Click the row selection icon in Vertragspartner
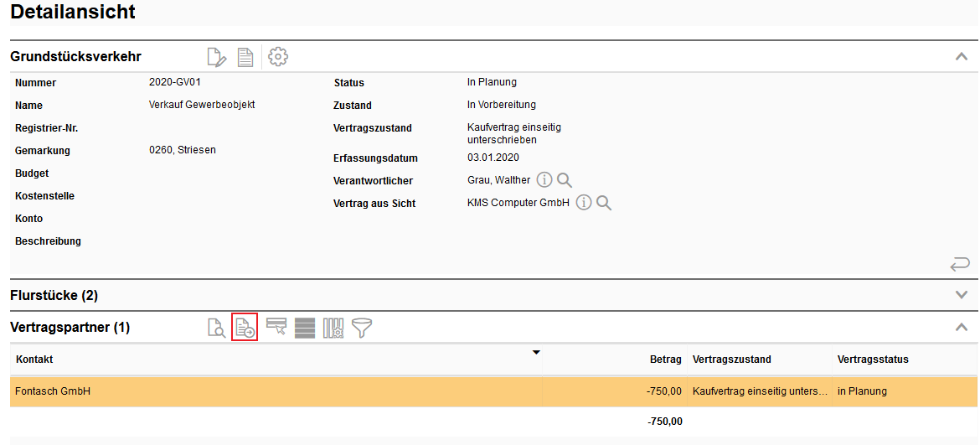The height and width of the screenshot is (445, 980). 276,328
